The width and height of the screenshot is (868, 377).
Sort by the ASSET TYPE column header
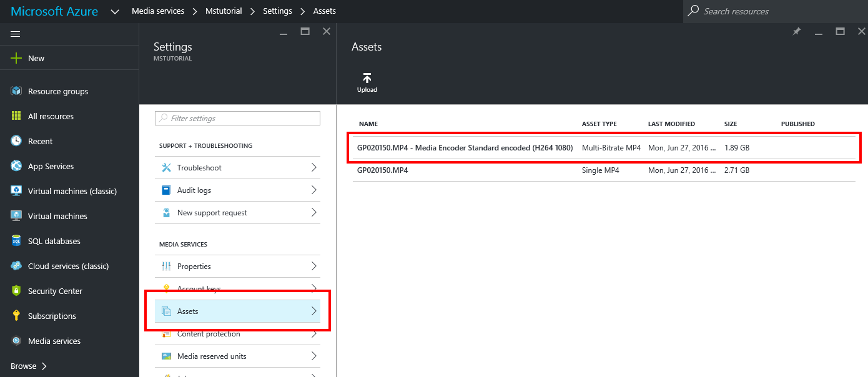pyautogui.click(x=599, y=124)
